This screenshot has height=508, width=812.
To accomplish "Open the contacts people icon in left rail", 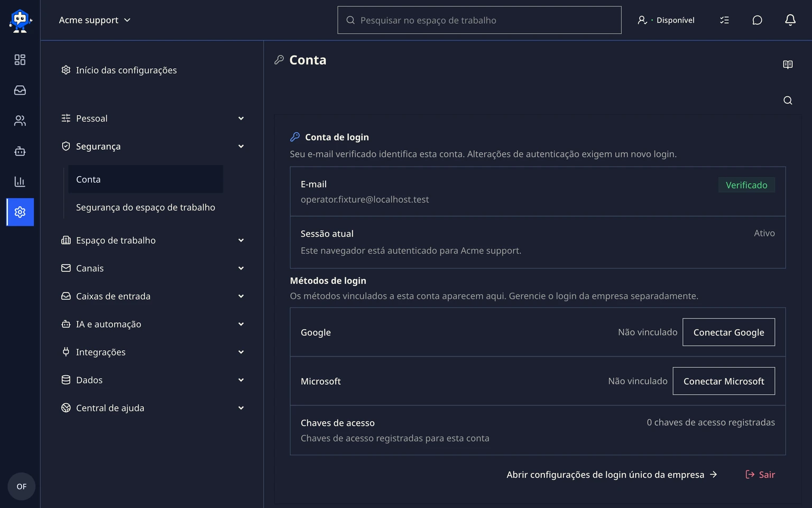I will click(20, 121).
